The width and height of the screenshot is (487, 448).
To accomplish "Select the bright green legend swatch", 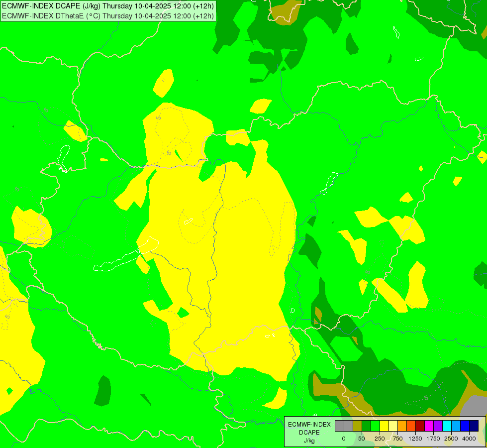I will click(x=375, y=426).
